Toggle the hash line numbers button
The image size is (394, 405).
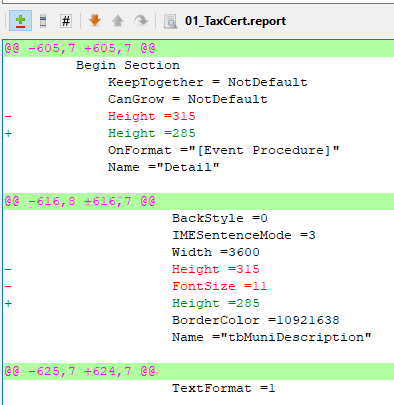(66, 21)
